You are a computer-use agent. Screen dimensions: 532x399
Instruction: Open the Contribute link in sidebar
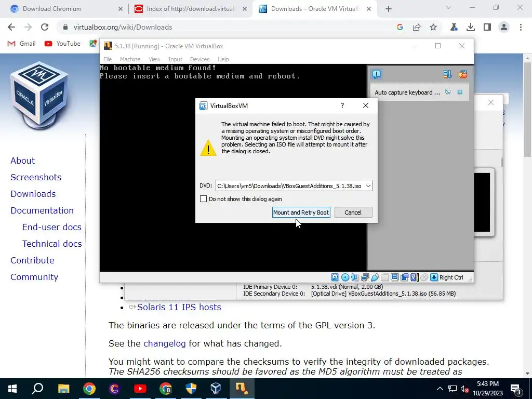pyautogui.click(x=32, y=260)
